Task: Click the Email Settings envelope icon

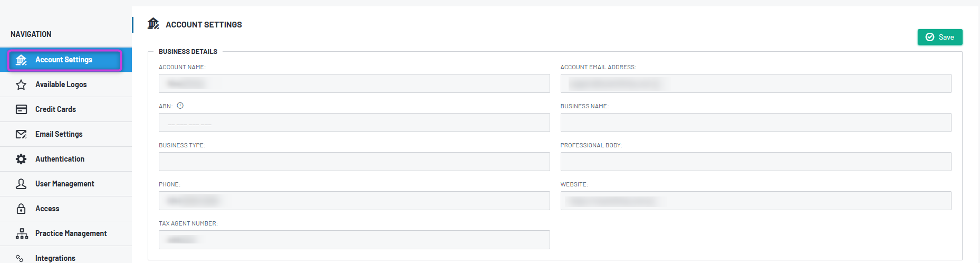Action: 21,134
